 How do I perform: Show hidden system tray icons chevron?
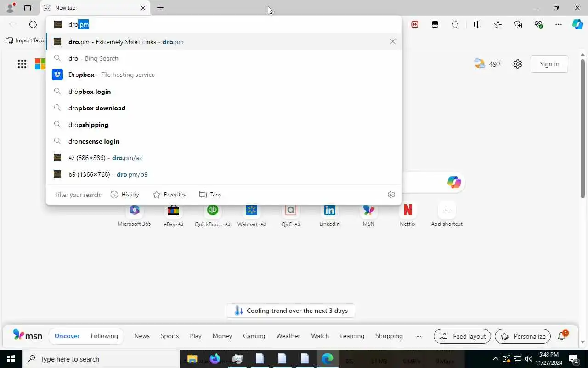(495, 359)
